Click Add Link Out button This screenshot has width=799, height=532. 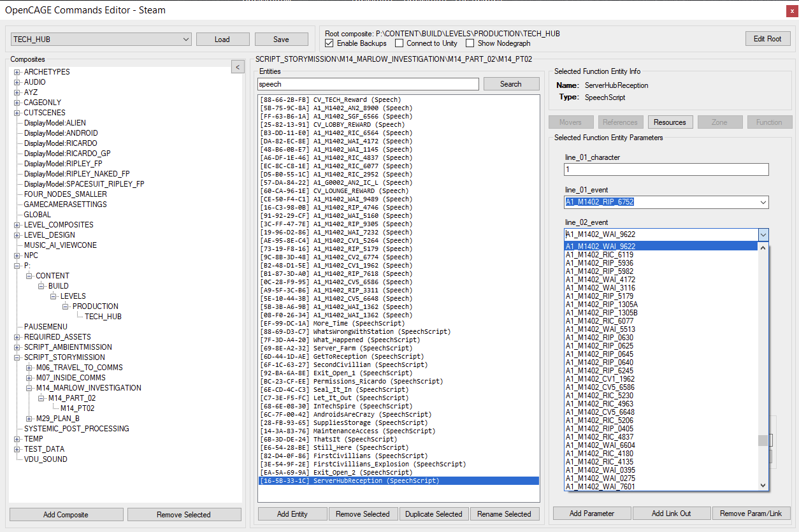pyautogui.click(x=672, y=514)
